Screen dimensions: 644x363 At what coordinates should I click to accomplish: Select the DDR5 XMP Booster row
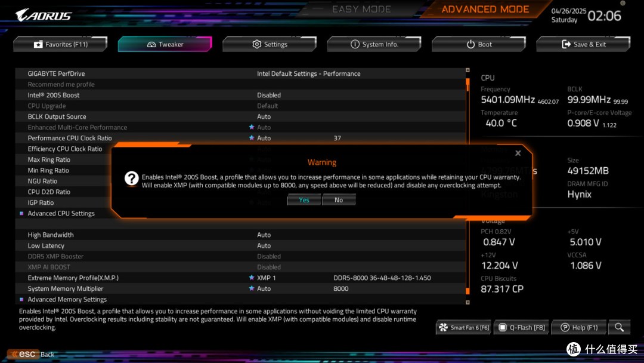[240, 256]
